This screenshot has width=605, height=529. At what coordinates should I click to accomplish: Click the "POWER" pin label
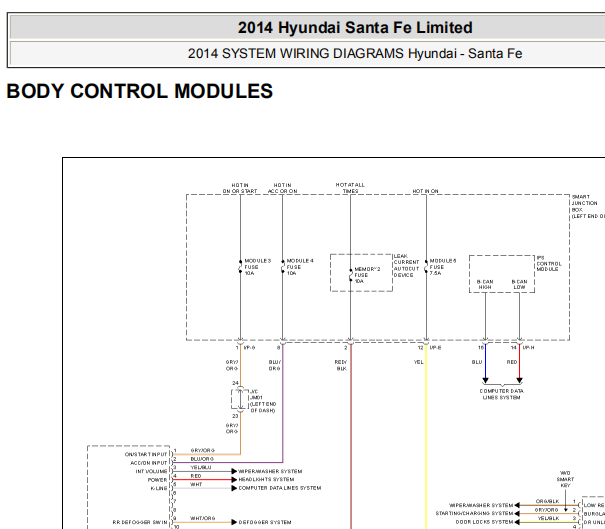tap(157, 480)
